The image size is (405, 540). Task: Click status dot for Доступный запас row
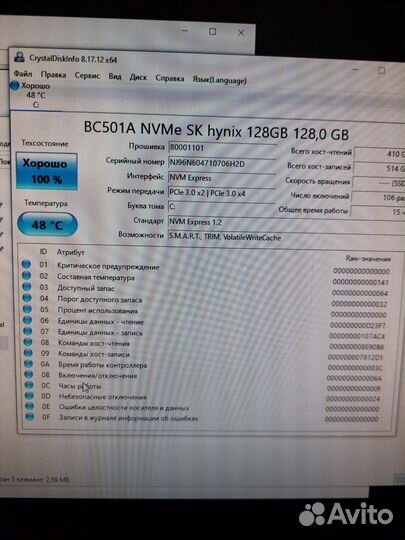coord(27,287)
